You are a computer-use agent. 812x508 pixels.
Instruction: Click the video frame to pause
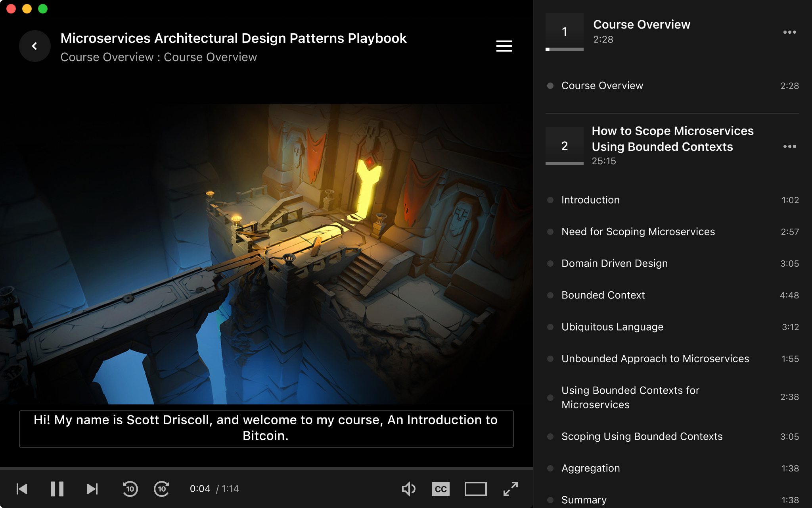[x=266, y=254]
